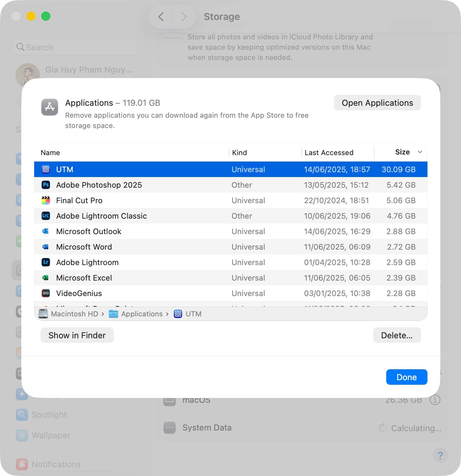Click the App Store Applications header icon
461x476 pixels.
(50, 107)
